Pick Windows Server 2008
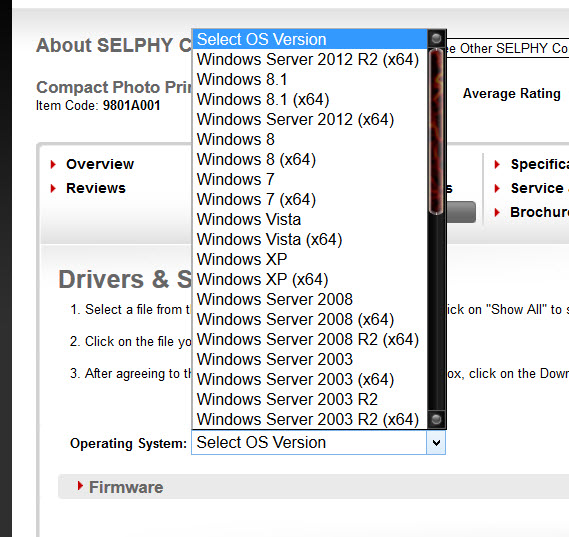The height and width of the screenshot is (537, 569). click(x=310, y=299)
